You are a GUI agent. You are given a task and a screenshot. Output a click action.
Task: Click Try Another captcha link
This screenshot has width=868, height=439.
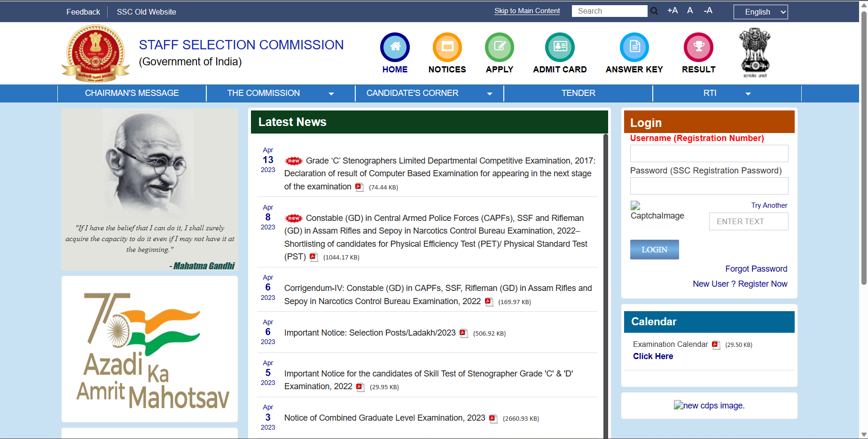pyautogui.click(x=769, y=205)
